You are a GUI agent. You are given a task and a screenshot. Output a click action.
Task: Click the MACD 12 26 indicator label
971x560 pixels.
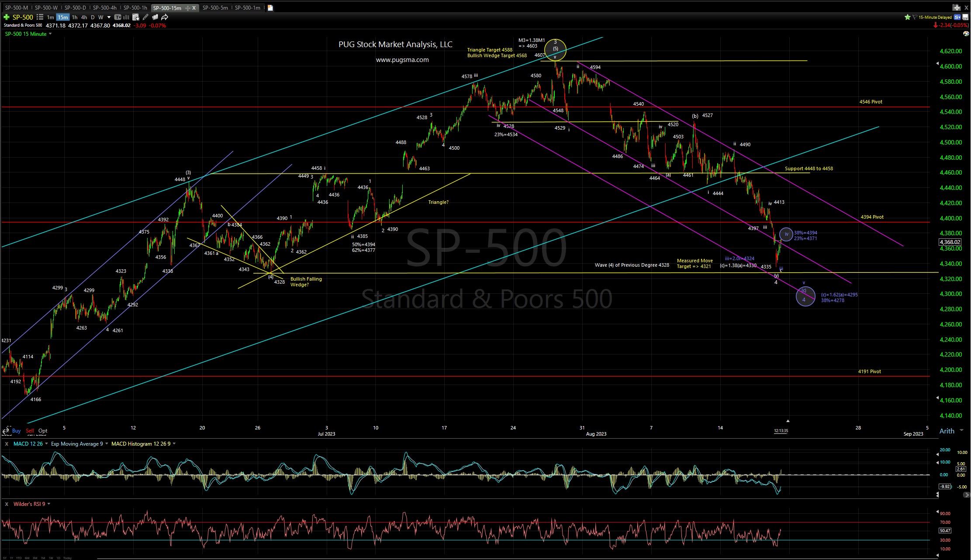point(28,443)
